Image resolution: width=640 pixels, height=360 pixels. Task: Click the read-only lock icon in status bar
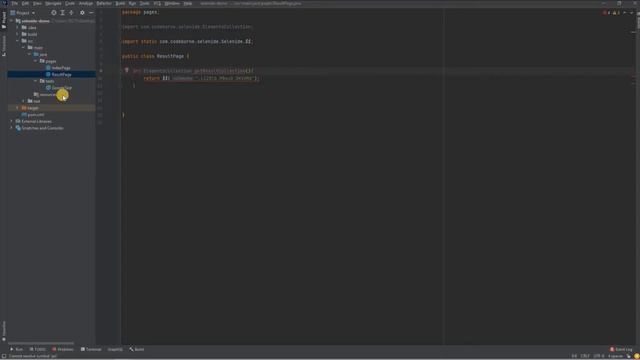629,356
